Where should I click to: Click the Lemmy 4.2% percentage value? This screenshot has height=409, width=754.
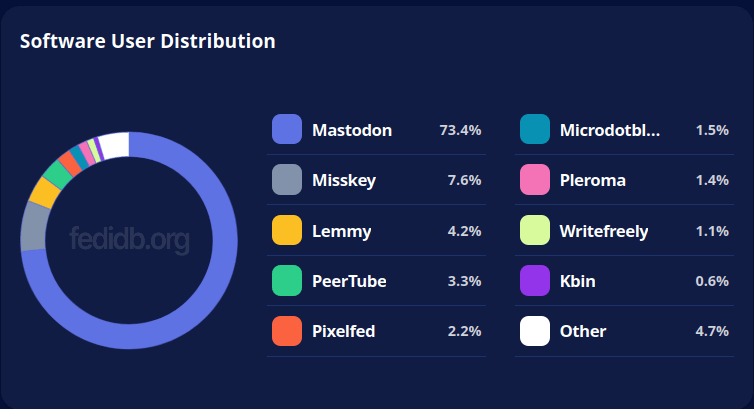point(465,231)
